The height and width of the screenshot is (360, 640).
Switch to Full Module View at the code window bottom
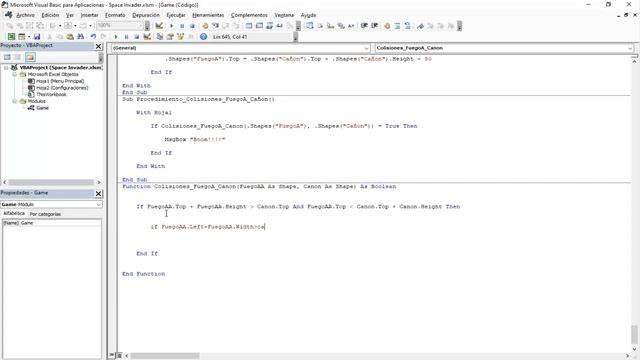click(x=119, y=356)
